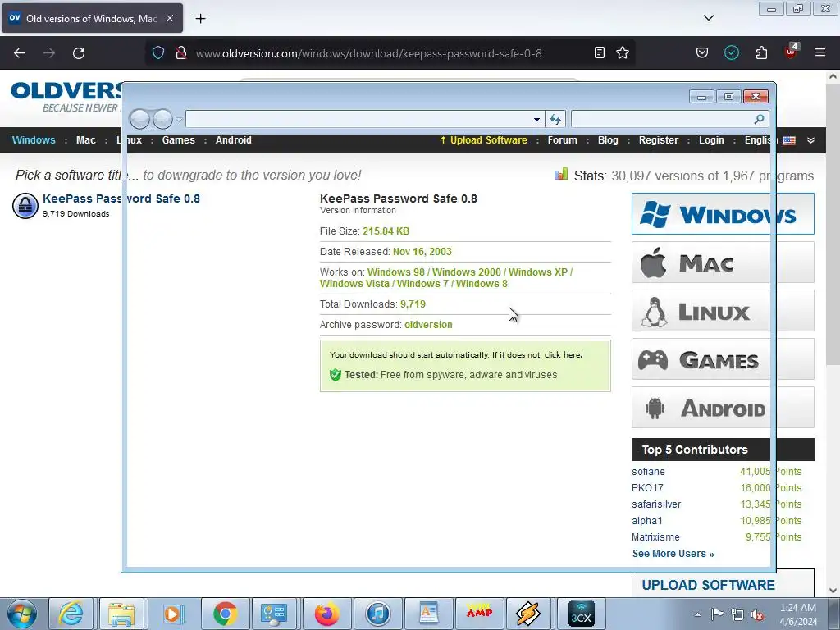
Task: Click the page vertical scrollbar thumb
Action: click(x=833, y=225)
